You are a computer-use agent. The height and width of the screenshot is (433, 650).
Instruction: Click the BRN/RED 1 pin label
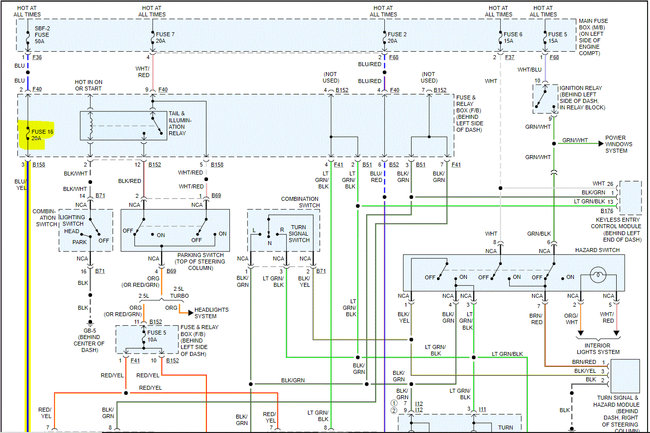589,362
